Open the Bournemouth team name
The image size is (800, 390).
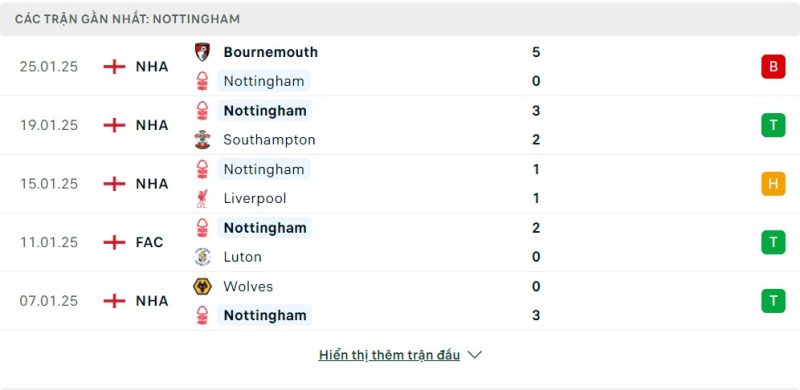[x=270, y=52]
